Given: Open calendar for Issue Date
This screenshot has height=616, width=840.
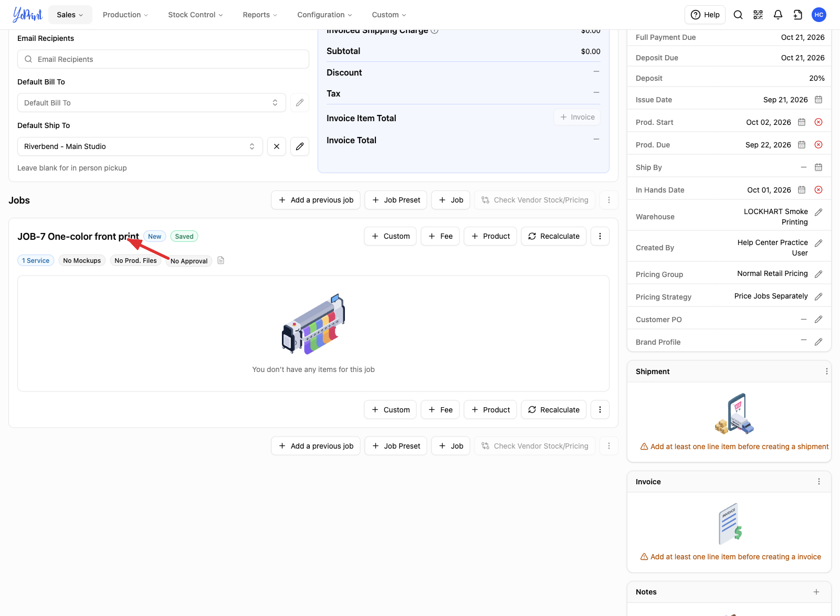Looking at the screenshot, I should [x=818, y=100].
